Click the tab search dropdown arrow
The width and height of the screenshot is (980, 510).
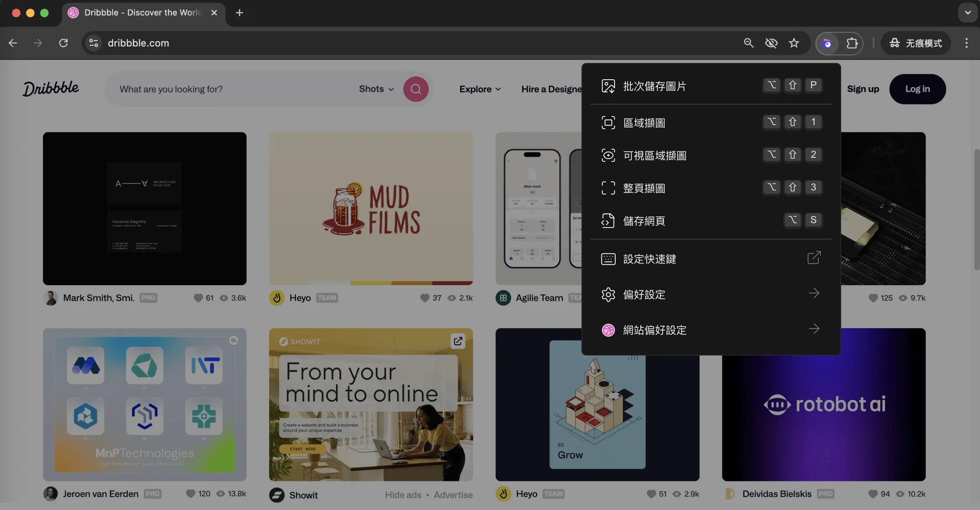tap(968, 13)
